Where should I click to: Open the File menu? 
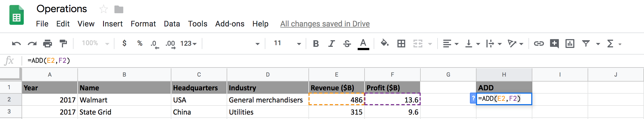[42, 24]
